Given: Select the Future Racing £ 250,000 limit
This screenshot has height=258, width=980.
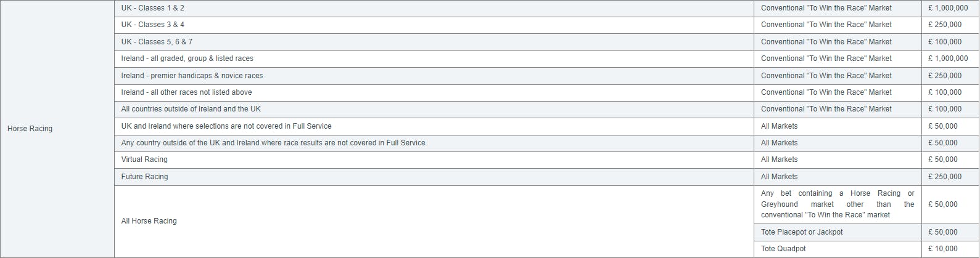Looking at the screenshot, I should tap(945, 177).
